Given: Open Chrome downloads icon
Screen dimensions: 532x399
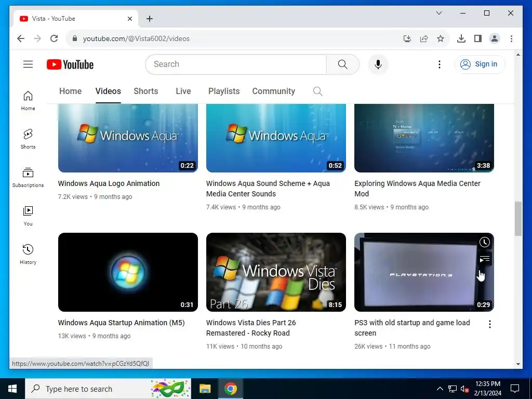Looking at the screenshot, I should click(461, 38).
